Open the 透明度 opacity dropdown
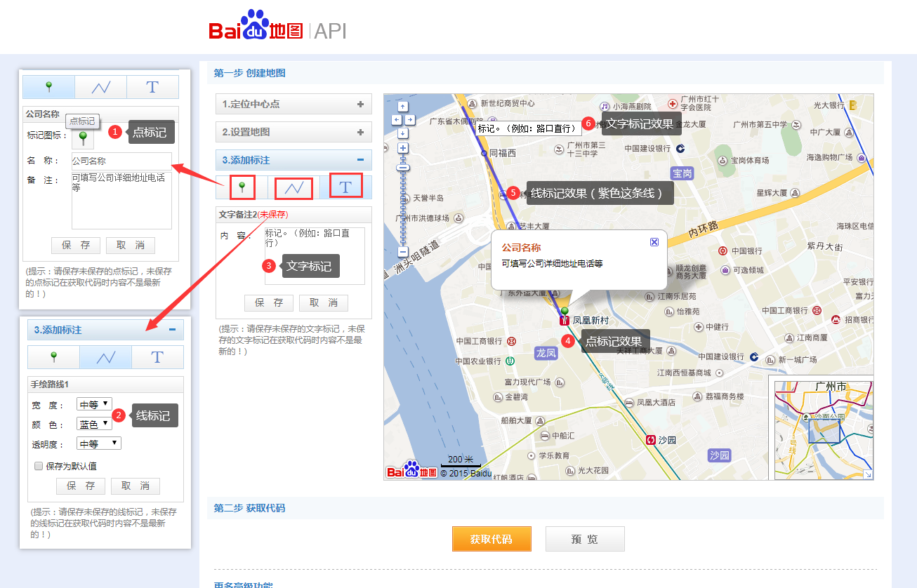 click(x=99, y=443)
